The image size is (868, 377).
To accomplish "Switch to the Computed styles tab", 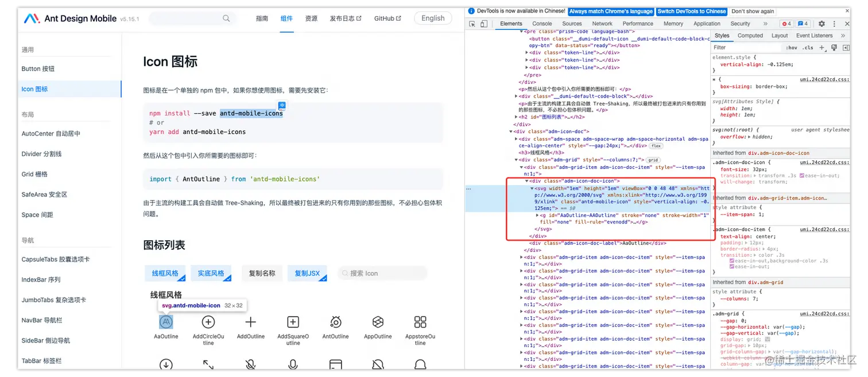I will (x=750, y=36).
